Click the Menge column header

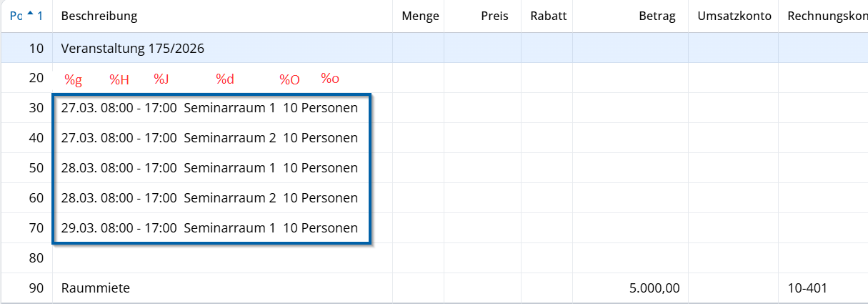point(420,16)
